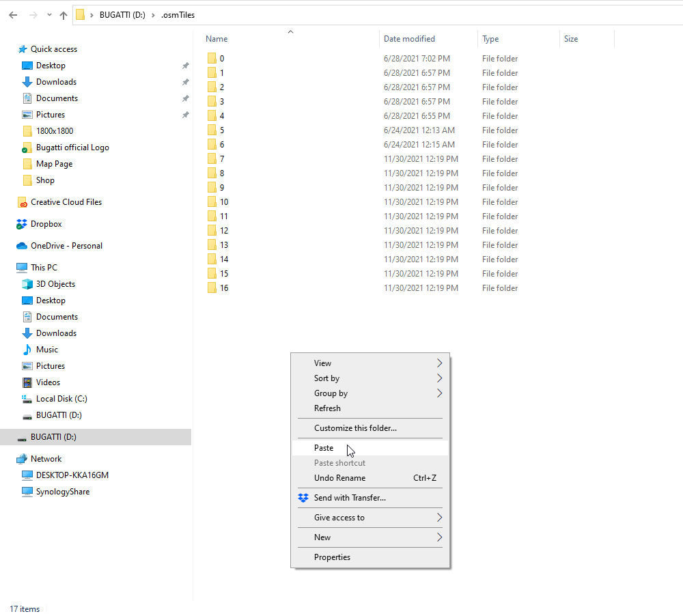Select the 3D Objects icon
Screen dimensions: 683x616
point(27,284)
